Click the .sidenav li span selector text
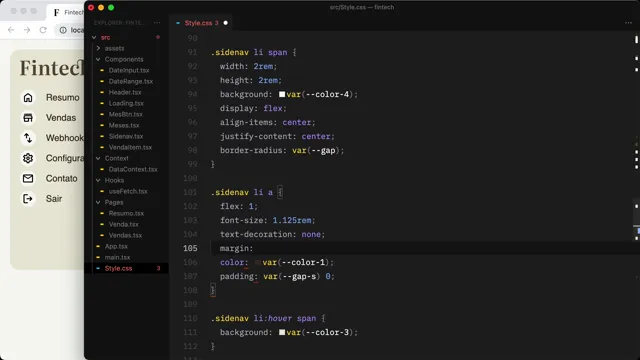640x360 pixels. (249, 53)
